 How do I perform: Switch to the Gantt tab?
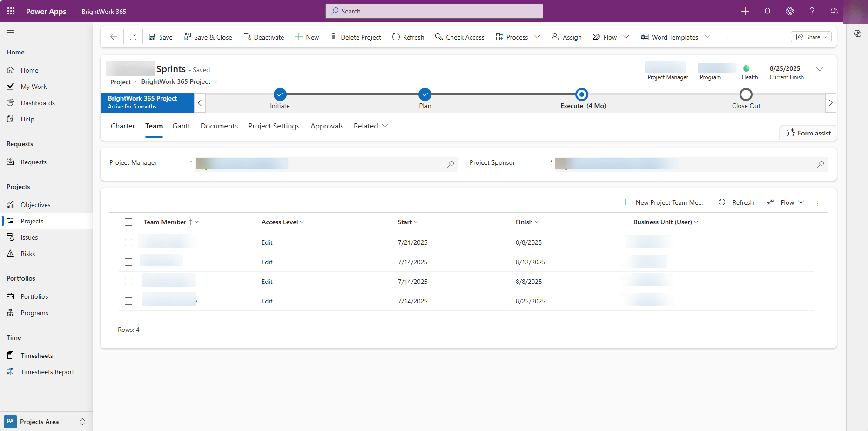pyautogui.click(x=181, y=126)
